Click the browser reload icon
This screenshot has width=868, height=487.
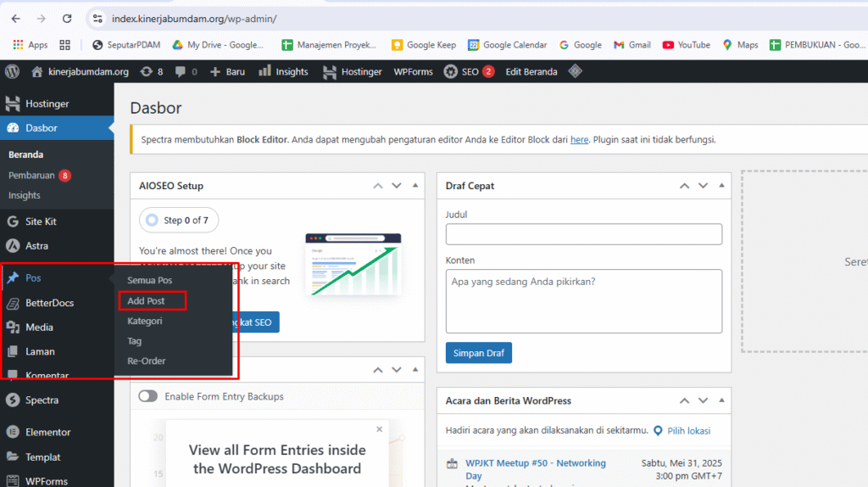coord(67,18)
